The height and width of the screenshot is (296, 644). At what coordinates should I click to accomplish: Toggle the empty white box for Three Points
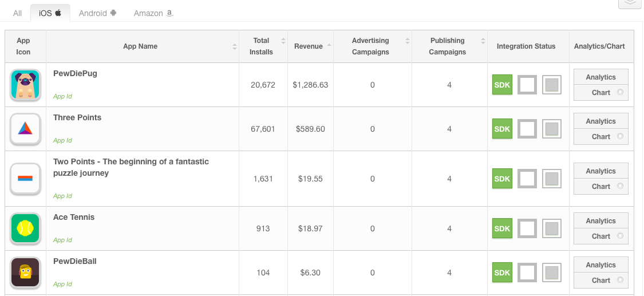(527, 129)
